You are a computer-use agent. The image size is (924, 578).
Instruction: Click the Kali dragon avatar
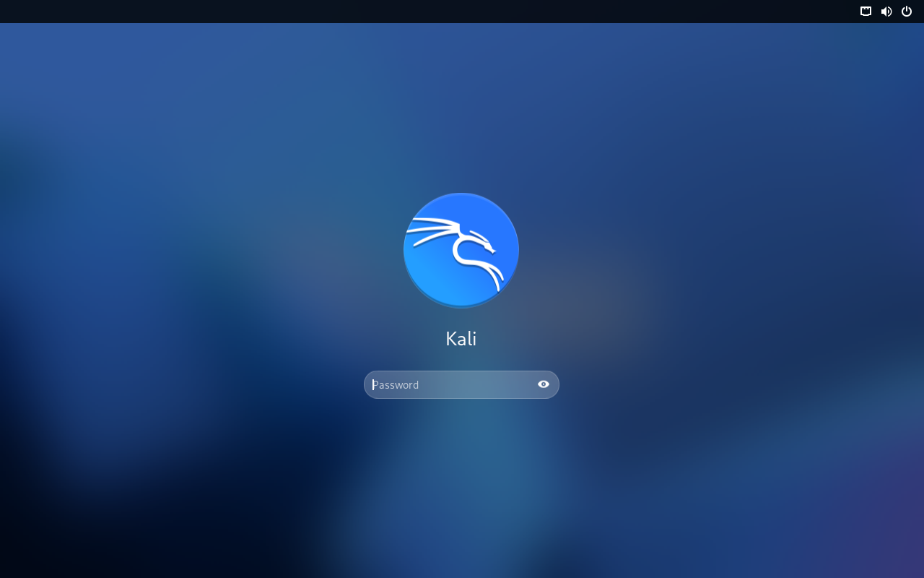pyautogui.click(x=461, y=250)
